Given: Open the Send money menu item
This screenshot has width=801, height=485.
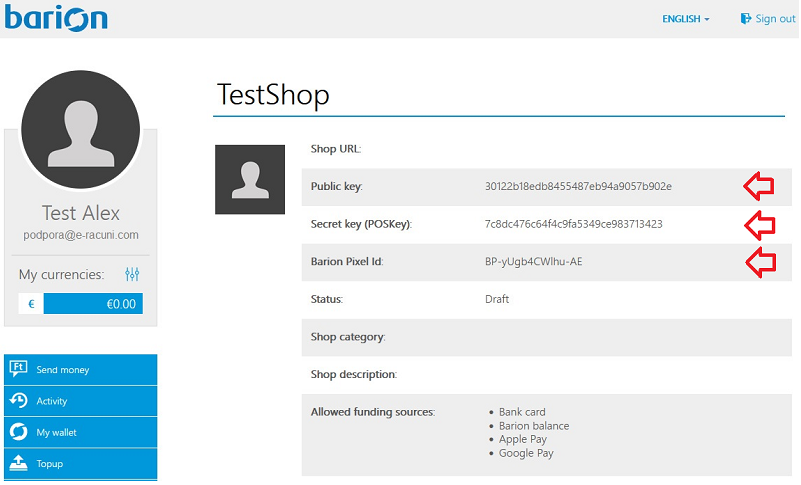Looking at the screenshot, I should (x=81, y=369).
